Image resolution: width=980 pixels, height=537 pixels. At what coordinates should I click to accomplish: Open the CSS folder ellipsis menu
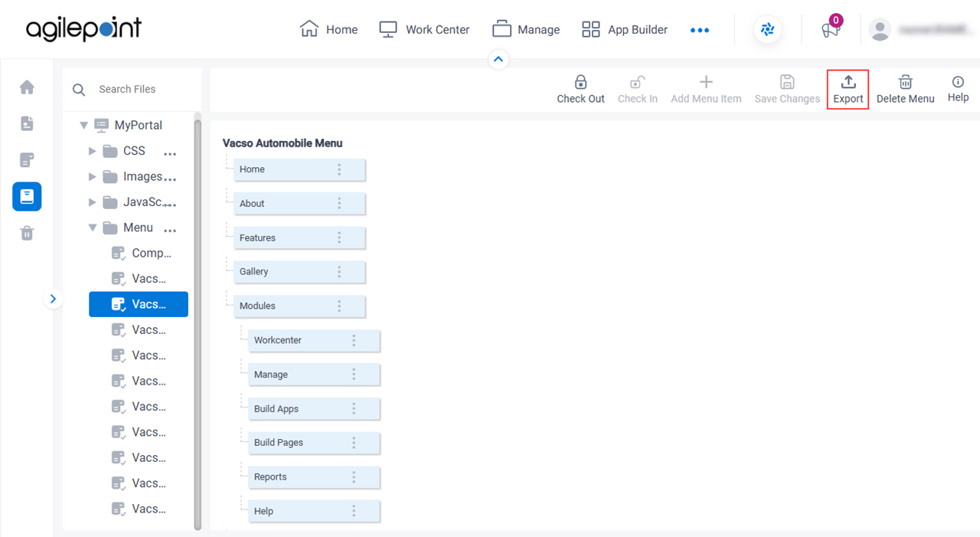(x=170, y=154)
